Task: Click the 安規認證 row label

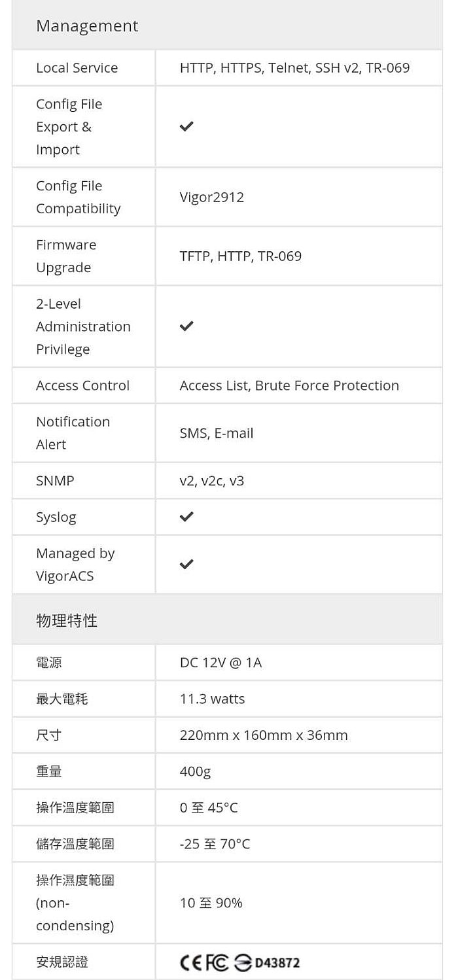Action: point(62,962)
